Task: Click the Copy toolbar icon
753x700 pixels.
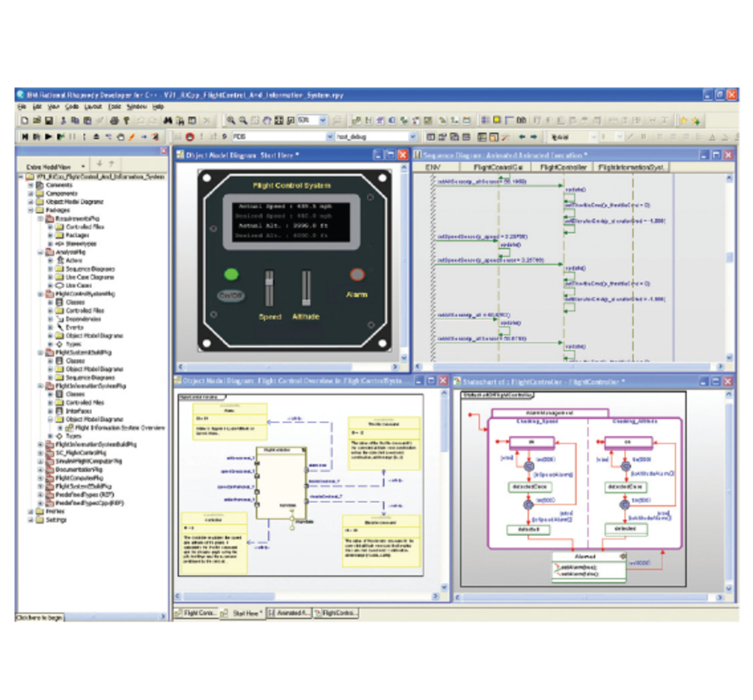Action: click(75, 121)
